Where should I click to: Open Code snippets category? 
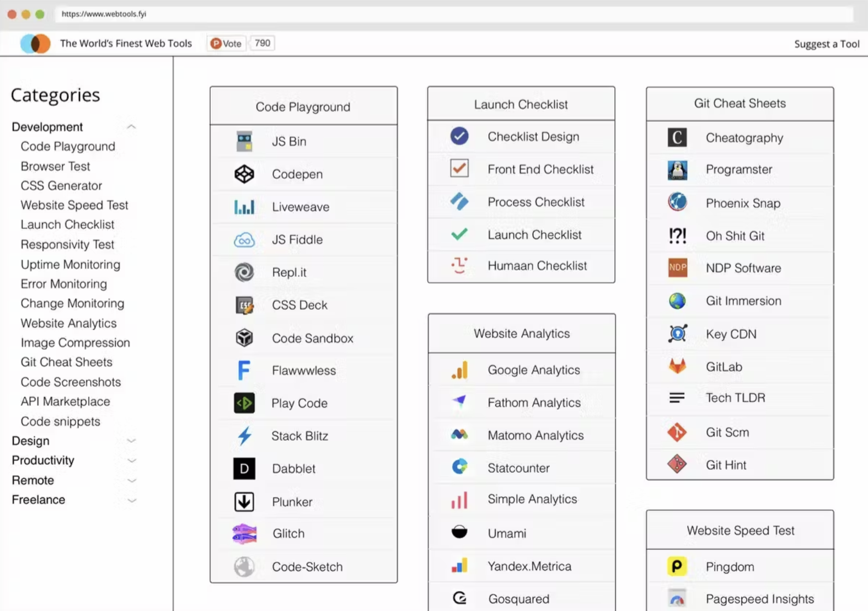pyautogui.click(x=60, y=421)
